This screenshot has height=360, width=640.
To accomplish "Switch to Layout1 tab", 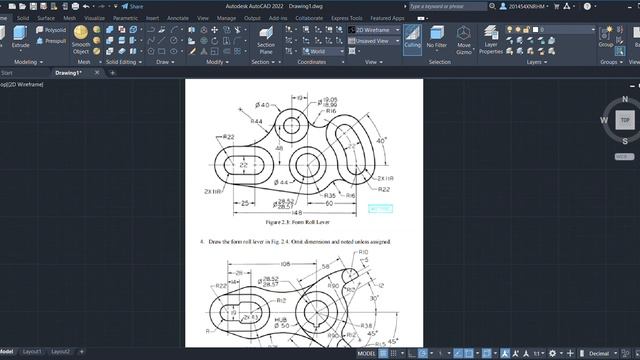I will coord(32,351).
